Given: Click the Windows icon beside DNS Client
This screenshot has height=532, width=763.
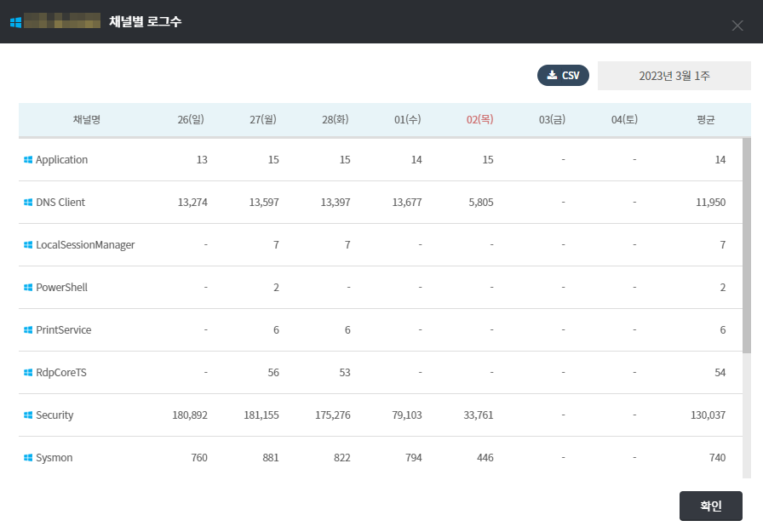Looking at the screenshot, I should (28, 203).
